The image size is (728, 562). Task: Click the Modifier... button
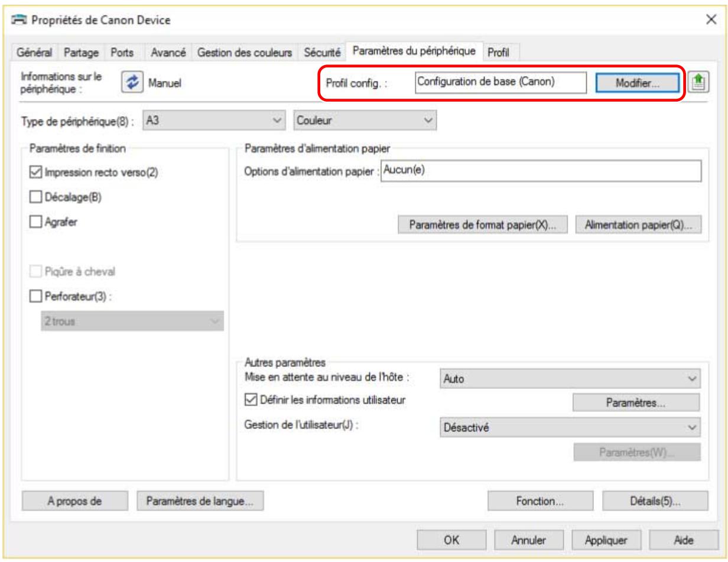[x=638, y=83]
